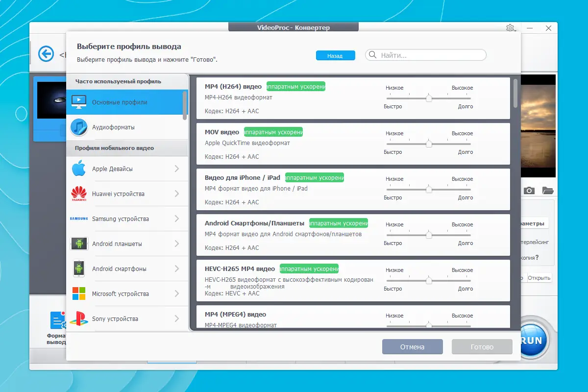Click the sunset video preview thumbnail
This screenshot has width=588, height=392.
(538, 126)
